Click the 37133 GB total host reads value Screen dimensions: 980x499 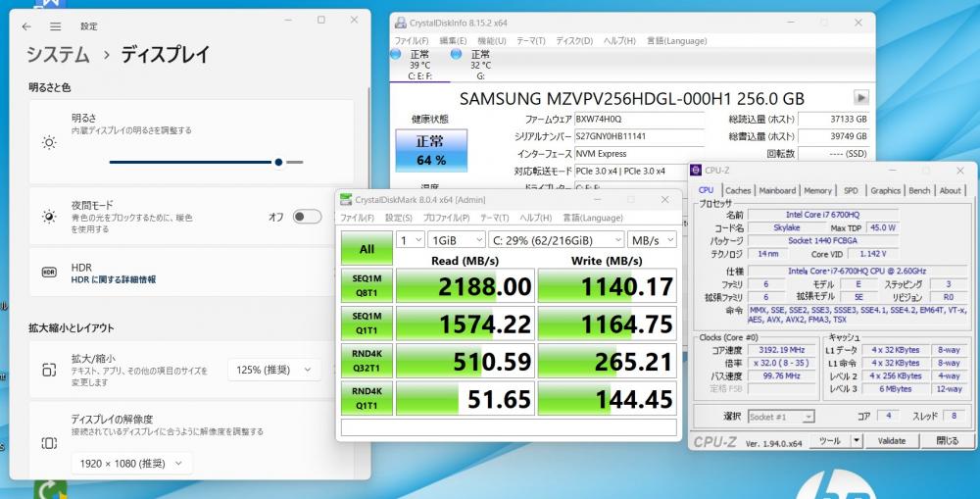tap(834, 119)
